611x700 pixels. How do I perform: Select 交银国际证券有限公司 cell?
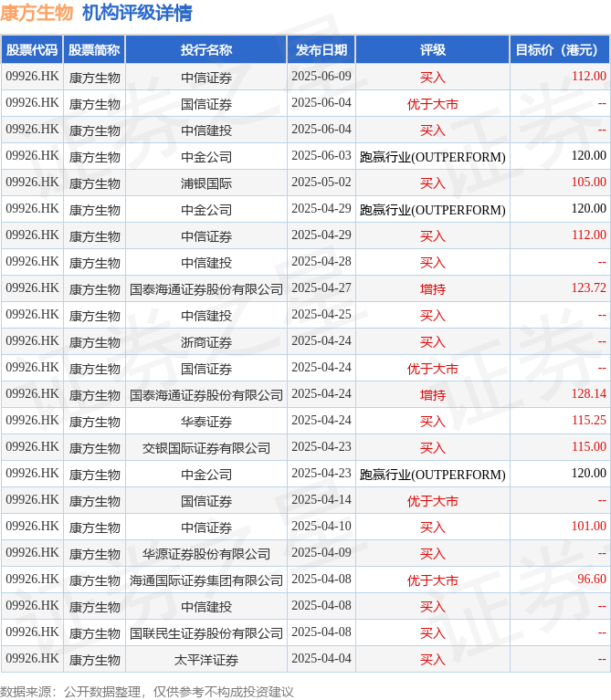[x=205, y=448]
